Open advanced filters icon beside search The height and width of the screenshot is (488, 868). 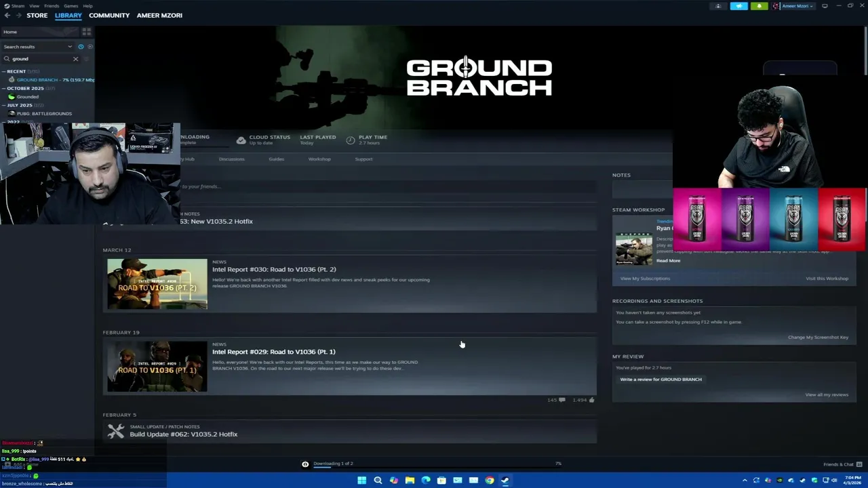pyautogui.click(x=87, y=59)
